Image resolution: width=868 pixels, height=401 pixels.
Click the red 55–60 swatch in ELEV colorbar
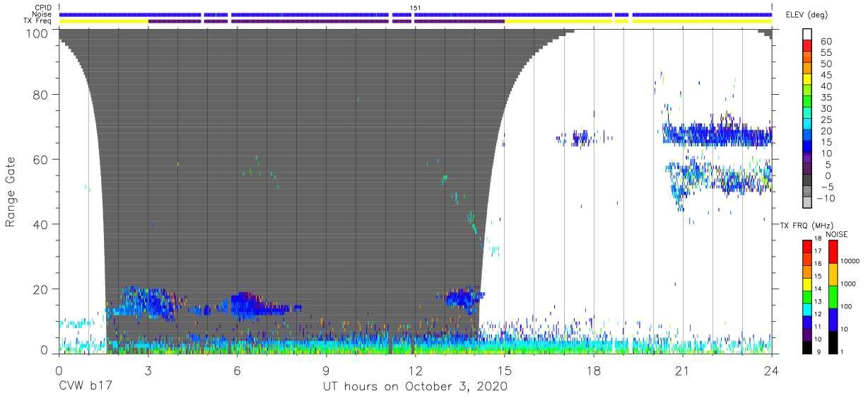pos(807,47)
